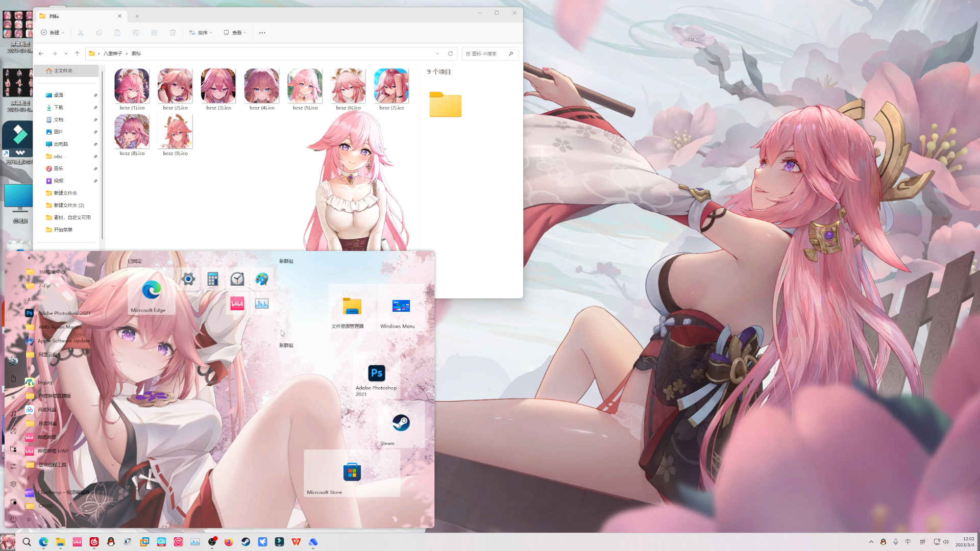Open Adobe Photoshop 2021 pinned tile
This screenshot has height=551, width=980.
(x=377, y=373)
